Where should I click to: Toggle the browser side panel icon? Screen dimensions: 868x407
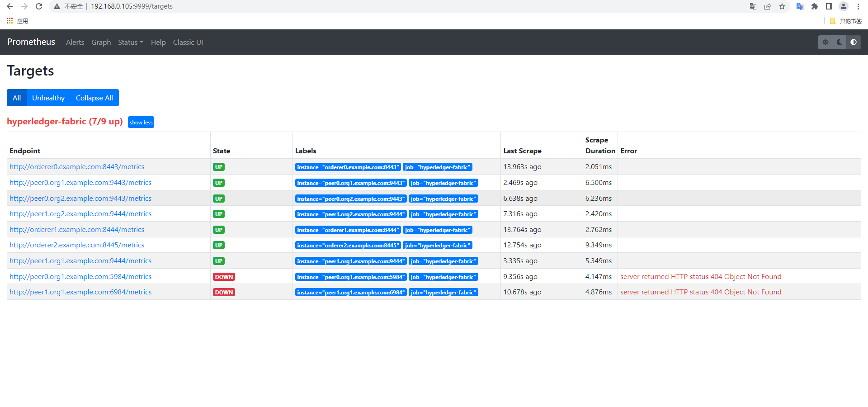[829, 6]
